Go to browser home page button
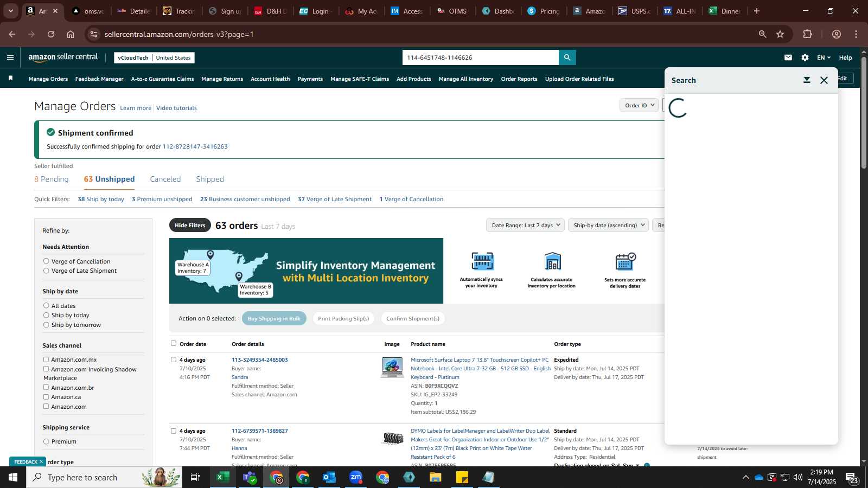 (x=71, y=34)
